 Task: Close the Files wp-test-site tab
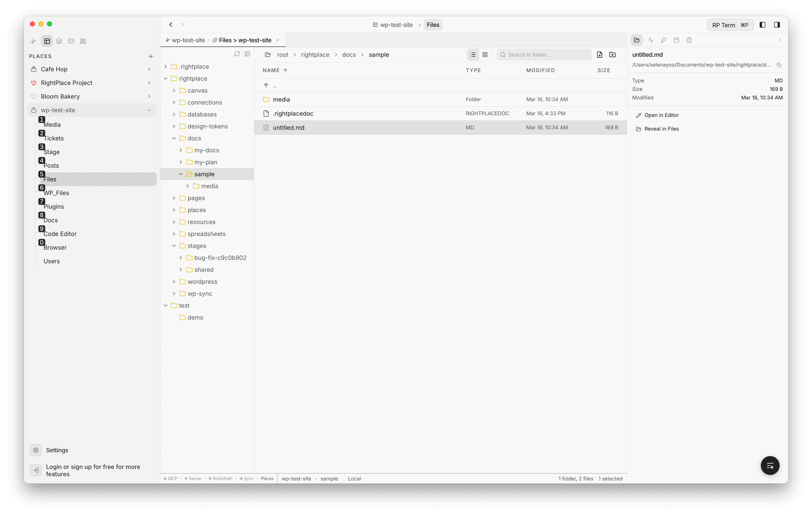(x=277, y=40)
